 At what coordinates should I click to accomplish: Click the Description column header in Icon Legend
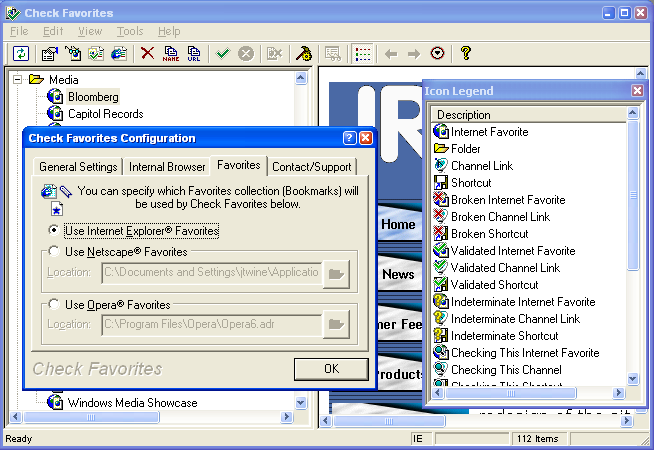click(528, 115)
